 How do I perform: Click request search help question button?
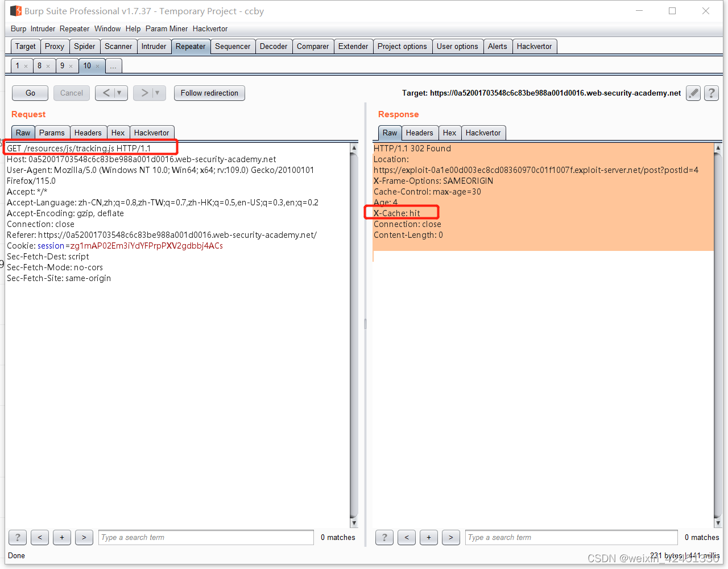[18, 537]
